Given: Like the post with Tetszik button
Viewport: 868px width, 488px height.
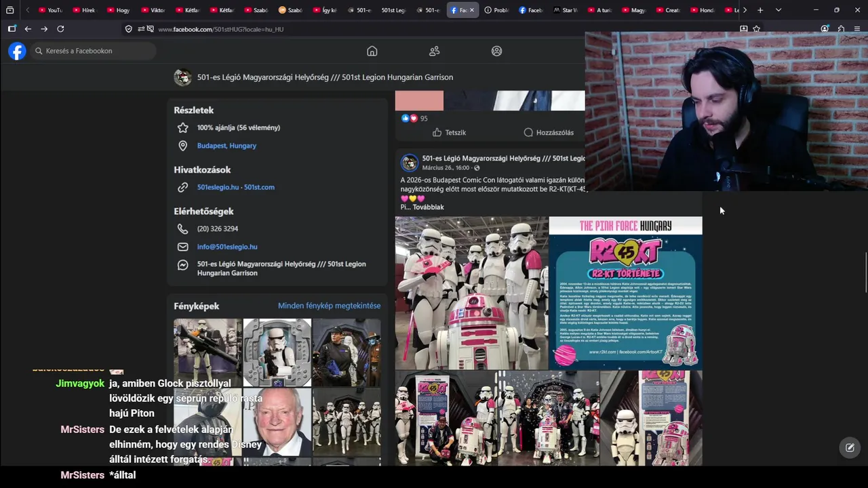Looking at the screenshot, I should [449, 133].
